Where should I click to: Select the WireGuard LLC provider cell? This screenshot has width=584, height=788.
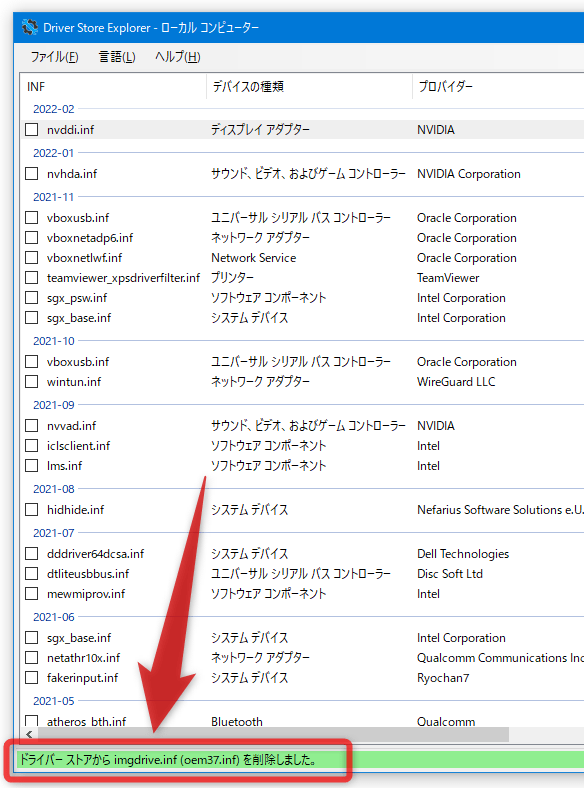pyautogui.click(x=456, y=382)
